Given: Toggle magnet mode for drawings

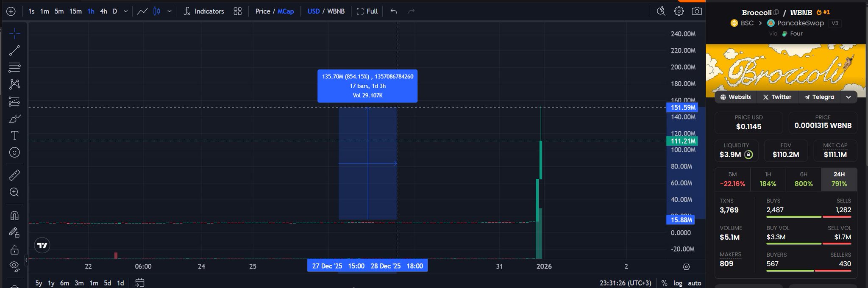Looking at the screenshot, I should pyautogui.click(x=14, y=216).
